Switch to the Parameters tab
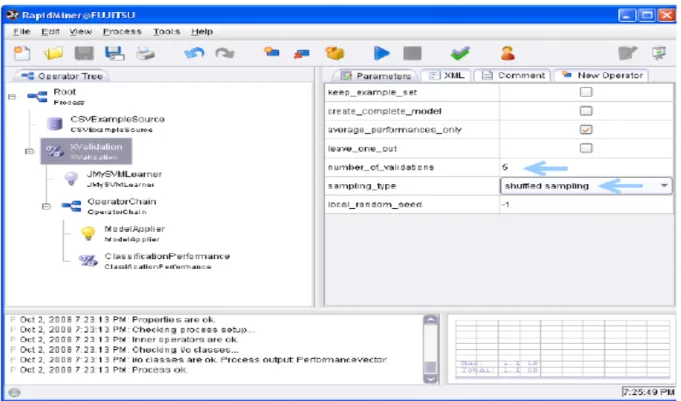Image resolution: width=681 pixels, height=401 pixels. click(x=375, y=76)
